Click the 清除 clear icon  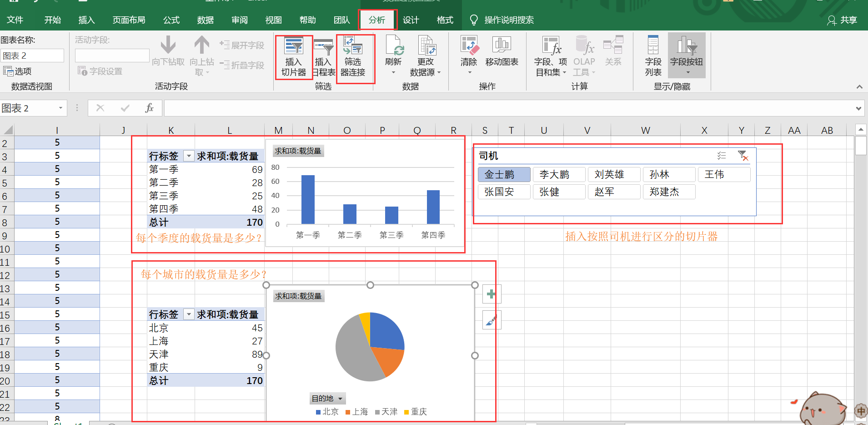pyautogui.click(x=468, y=50)
